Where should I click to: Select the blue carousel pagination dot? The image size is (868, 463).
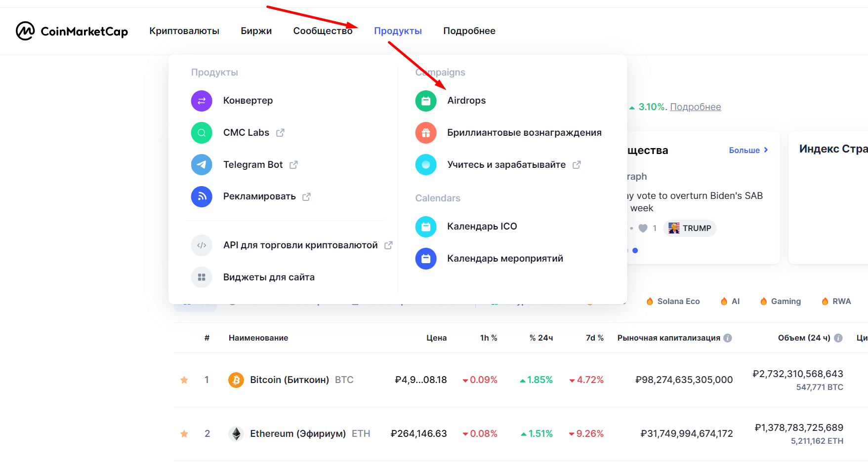[x=635, y=250]
